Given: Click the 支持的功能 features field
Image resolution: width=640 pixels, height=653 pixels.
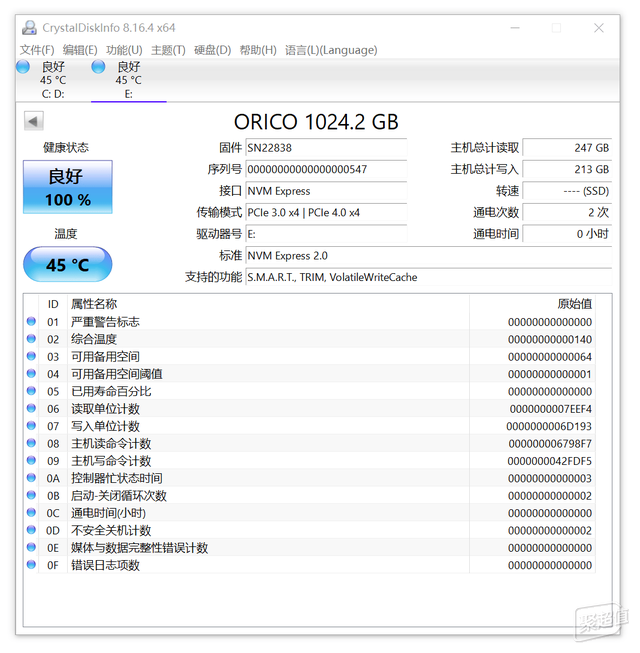Looking at the screenshot, I should [x=429, y=277].
